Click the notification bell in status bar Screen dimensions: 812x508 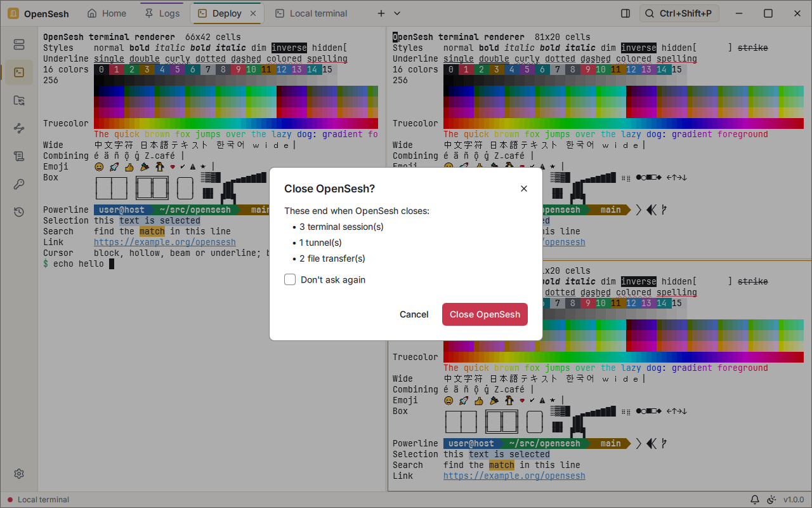(755, 500)
